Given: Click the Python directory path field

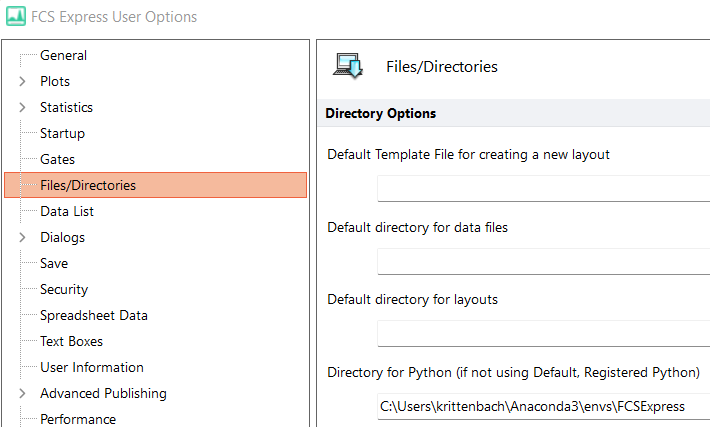Looking at the screenshot, I should pyautogui.click(x=543, y=407).
